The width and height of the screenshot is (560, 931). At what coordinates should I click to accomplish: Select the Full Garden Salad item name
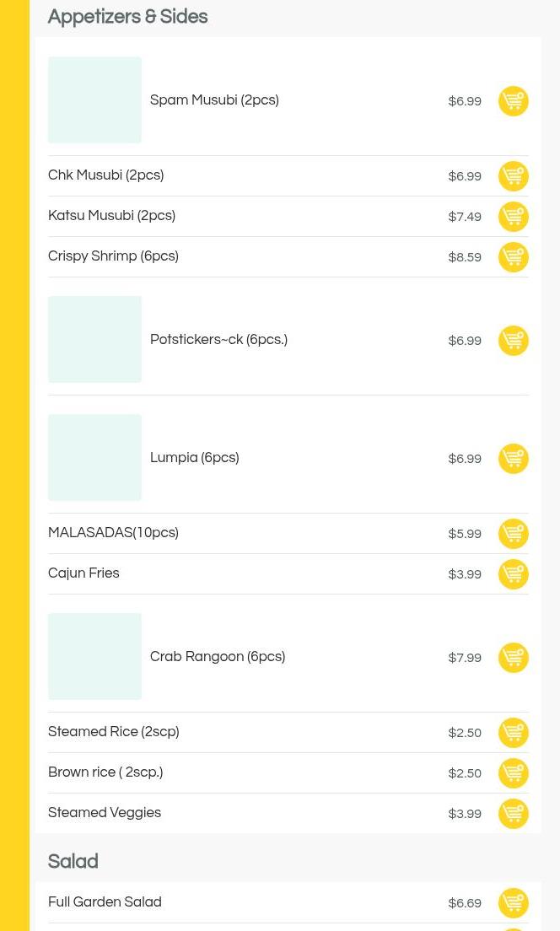point(105,902)
